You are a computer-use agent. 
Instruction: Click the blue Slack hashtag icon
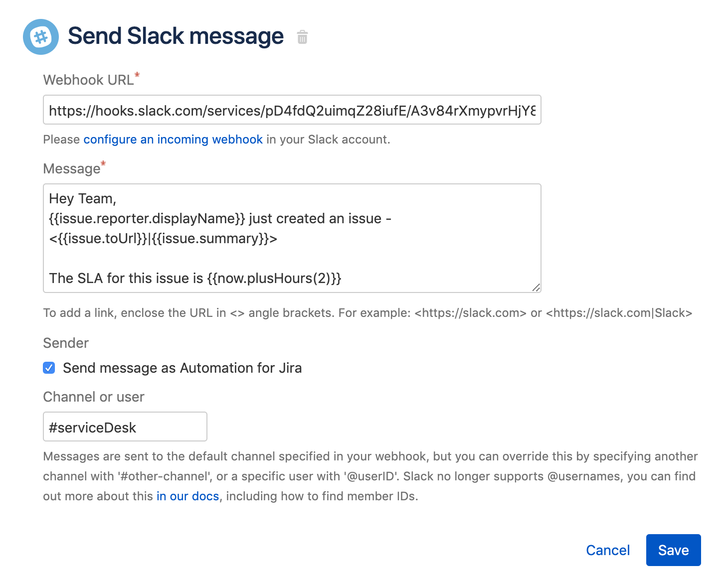point(41,37)
